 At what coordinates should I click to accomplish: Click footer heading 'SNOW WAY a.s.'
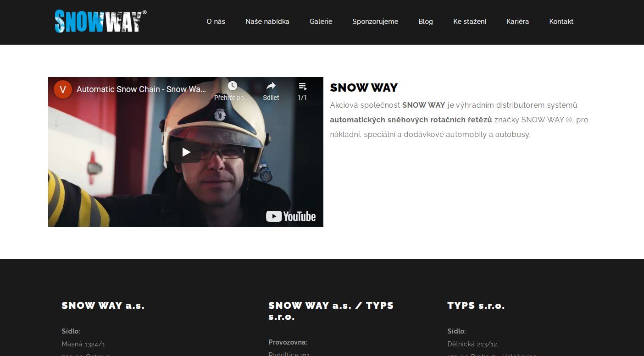click(x=103, y=306)
